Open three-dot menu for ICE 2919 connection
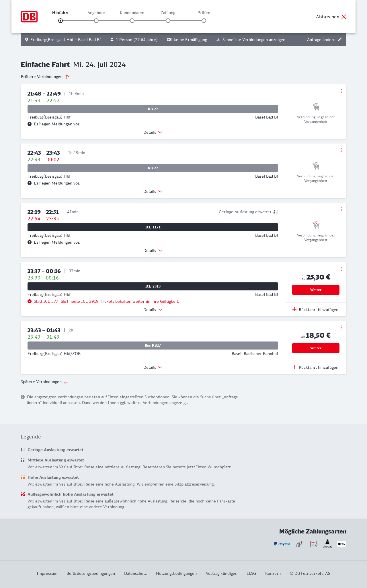 coord(341,269)
